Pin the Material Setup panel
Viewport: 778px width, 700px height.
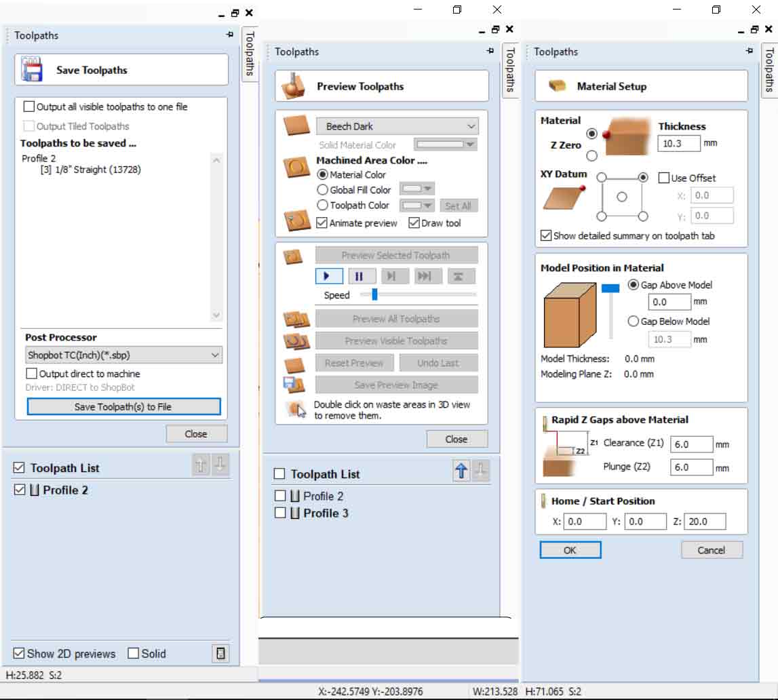click(750, 51)
